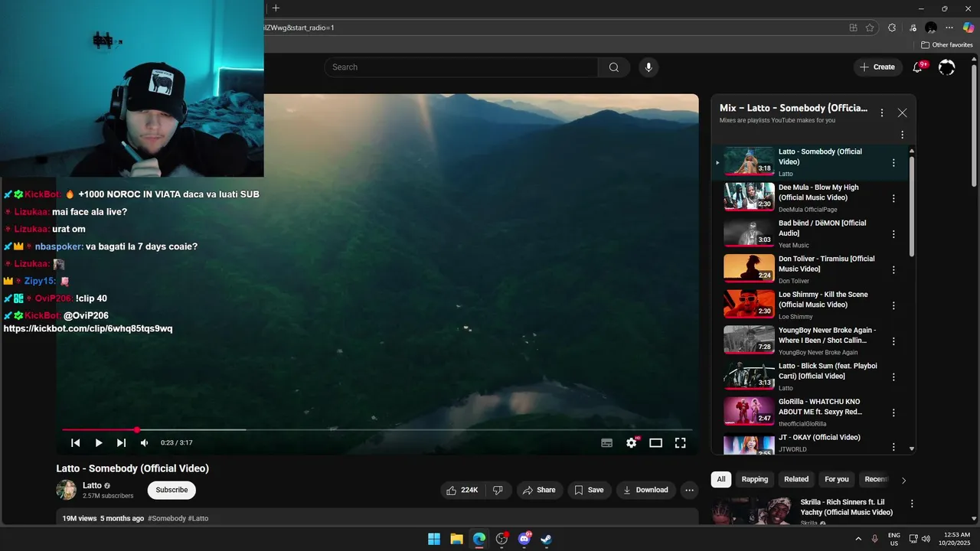Subscribe to the Latto channel
The width and height of the screenshot is (980, 551).
coord(171,490)
